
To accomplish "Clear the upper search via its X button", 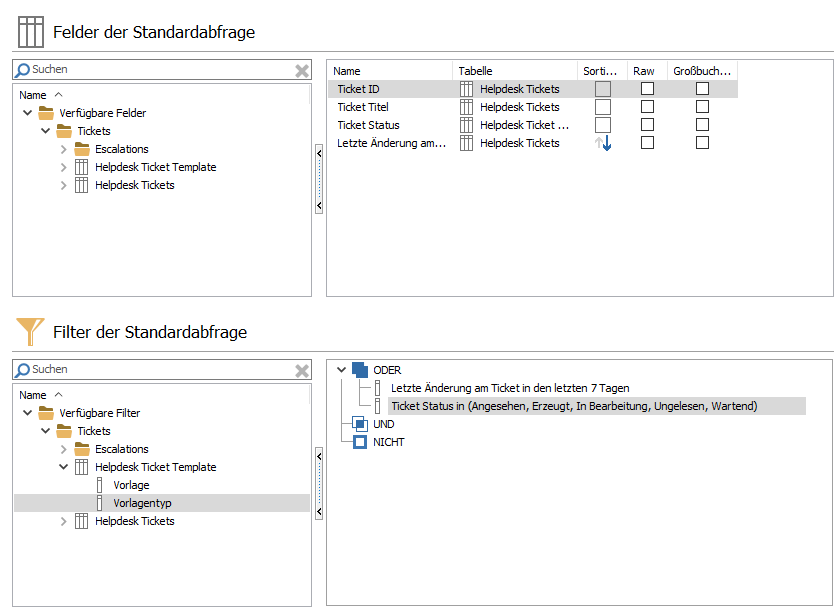I will [301, 69].
